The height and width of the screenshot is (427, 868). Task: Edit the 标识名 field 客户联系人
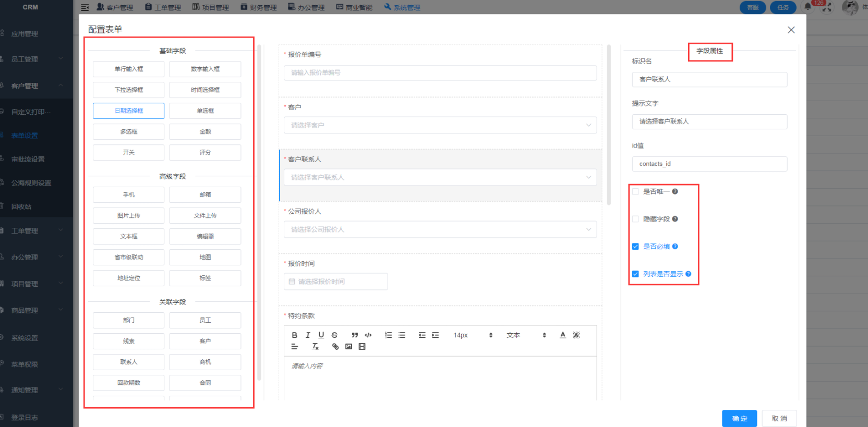pos(709,79)
